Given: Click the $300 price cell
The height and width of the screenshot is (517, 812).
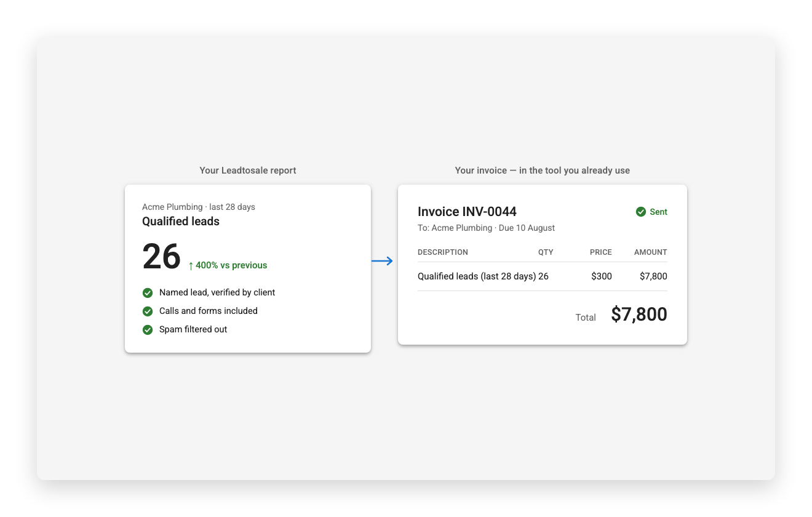Looking at the screenshot, I should tap(602, 276).
